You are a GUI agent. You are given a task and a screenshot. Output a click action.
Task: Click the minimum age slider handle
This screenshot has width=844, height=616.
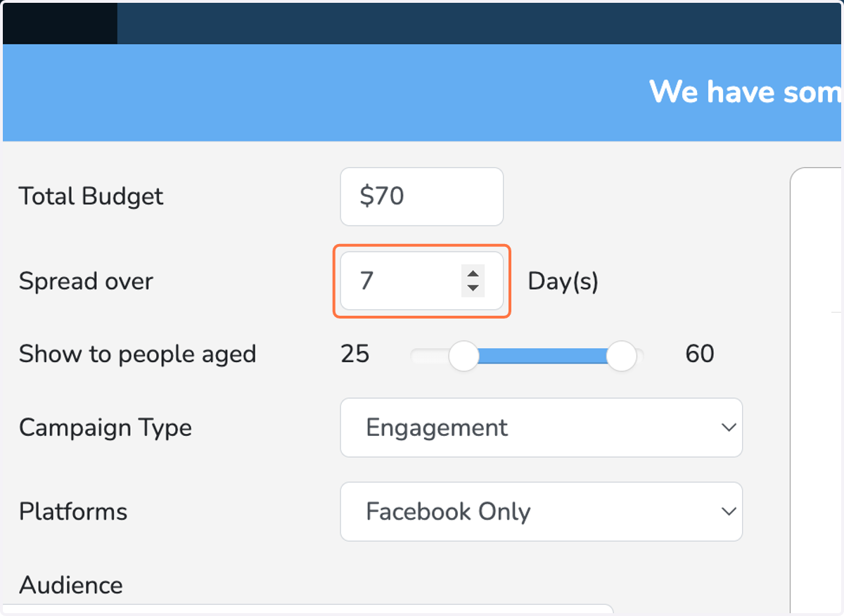point(463,357)
